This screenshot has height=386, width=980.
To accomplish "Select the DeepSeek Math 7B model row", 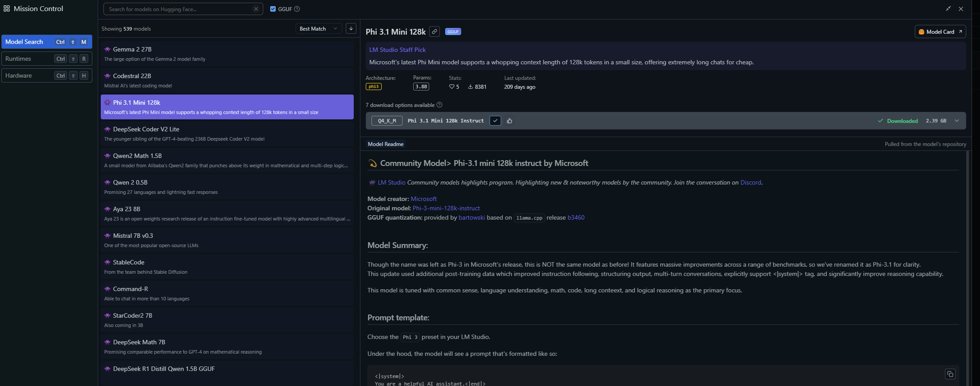I will pos(227,347).
